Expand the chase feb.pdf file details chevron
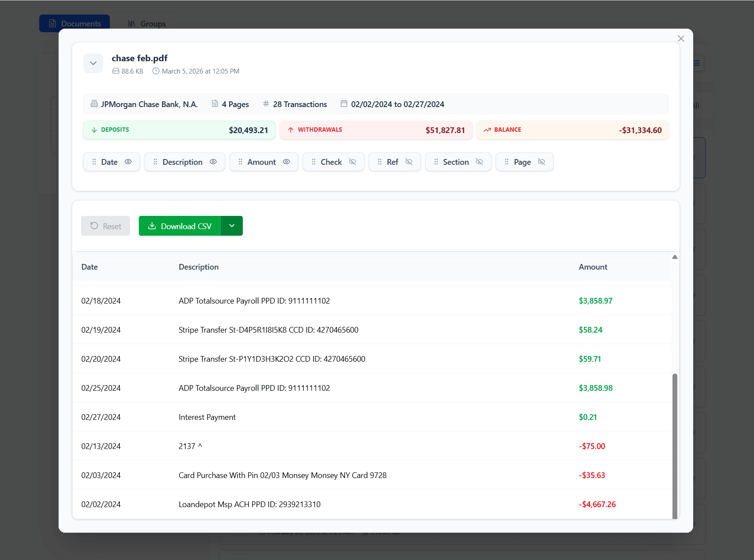This screenshot has width=754, height=560. point(93,63)
